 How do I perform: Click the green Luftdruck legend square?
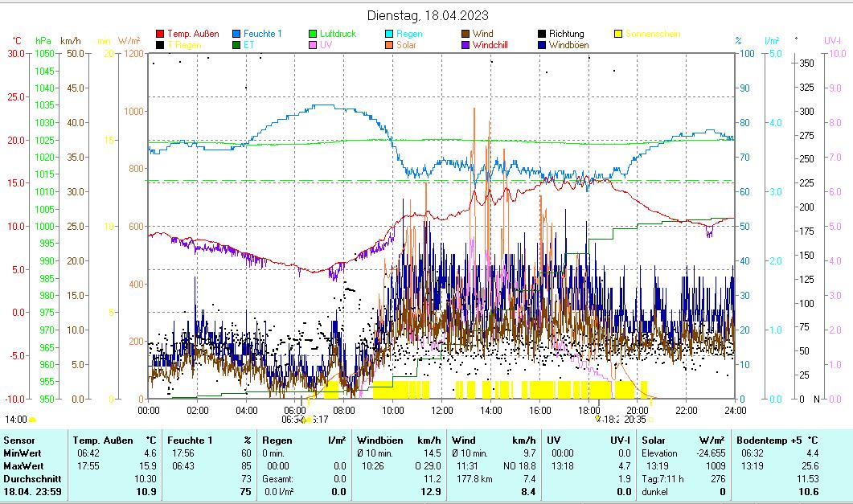tap(313, 34)
